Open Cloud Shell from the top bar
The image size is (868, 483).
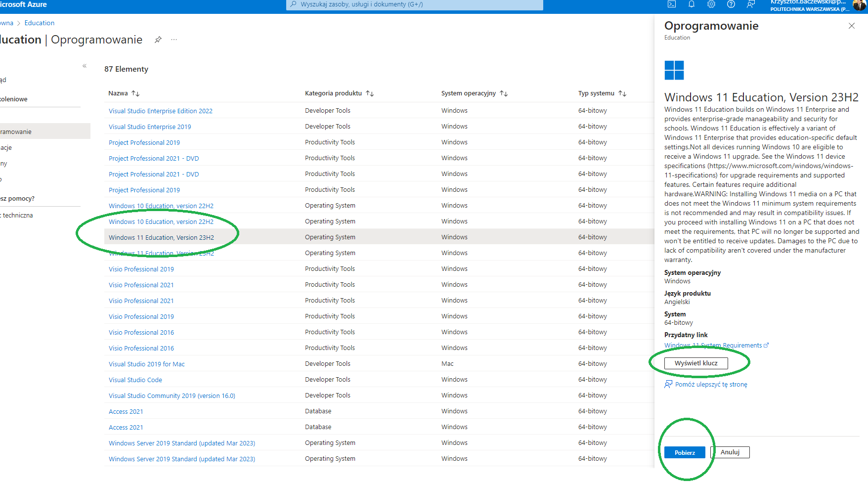(x=672, y=4)
